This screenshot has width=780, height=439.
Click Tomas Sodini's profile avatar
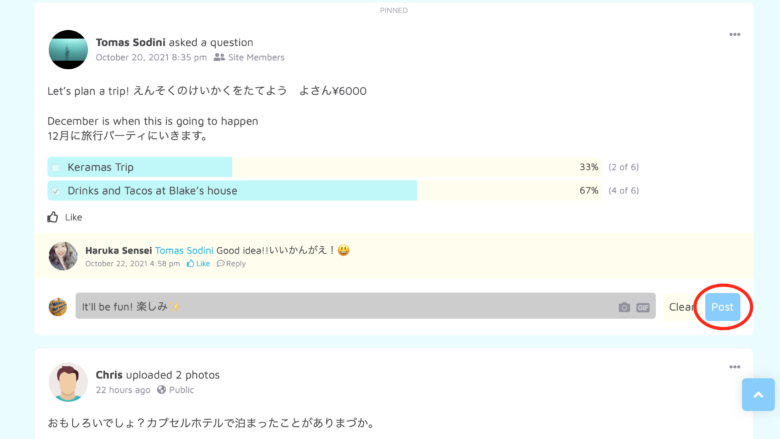(x=68, y=49)
